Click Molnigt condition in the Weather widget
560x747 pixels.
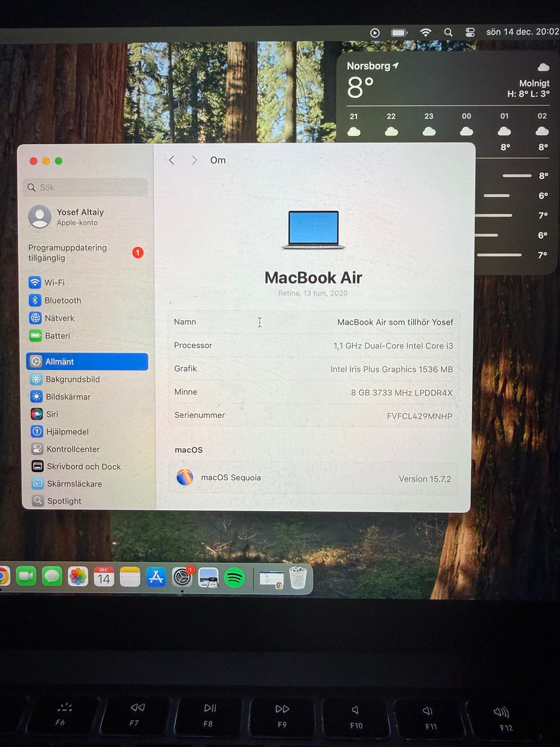pos(534,83)
